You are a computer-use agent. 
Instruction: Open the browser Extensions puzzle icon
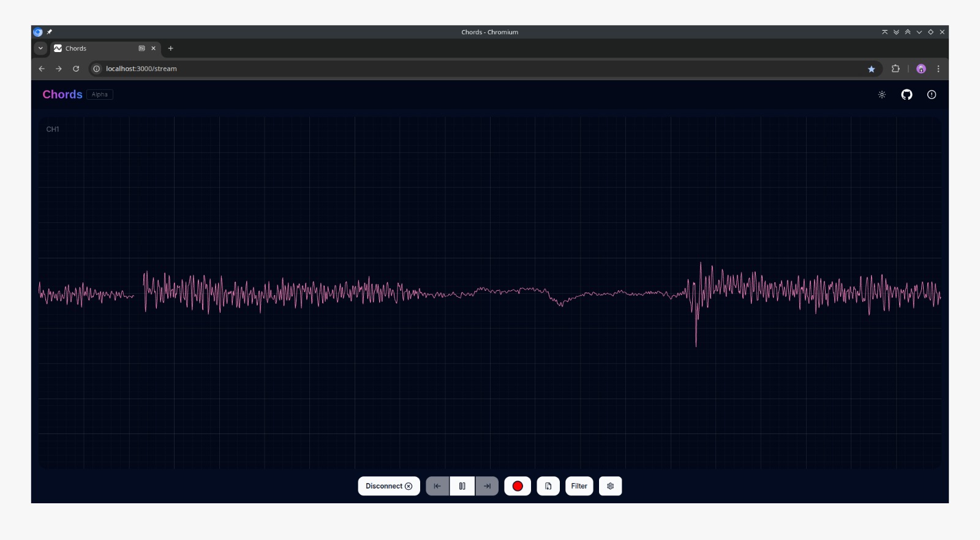coord(895,69)
